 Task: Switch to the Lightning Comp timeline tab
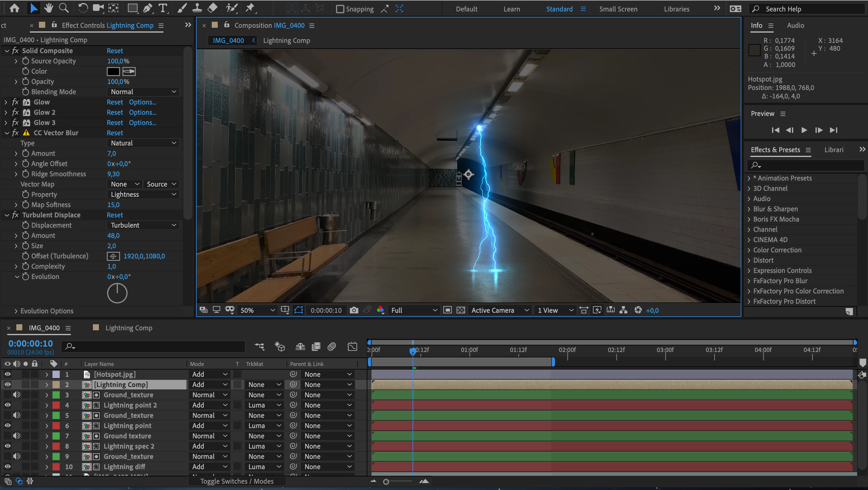[x=129, y=328]
